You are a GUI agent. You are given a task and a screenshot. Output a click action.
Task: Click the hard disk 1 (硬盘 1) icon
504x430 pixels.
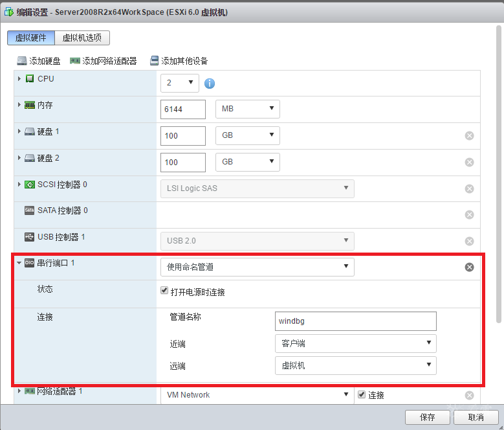(30, 131)
